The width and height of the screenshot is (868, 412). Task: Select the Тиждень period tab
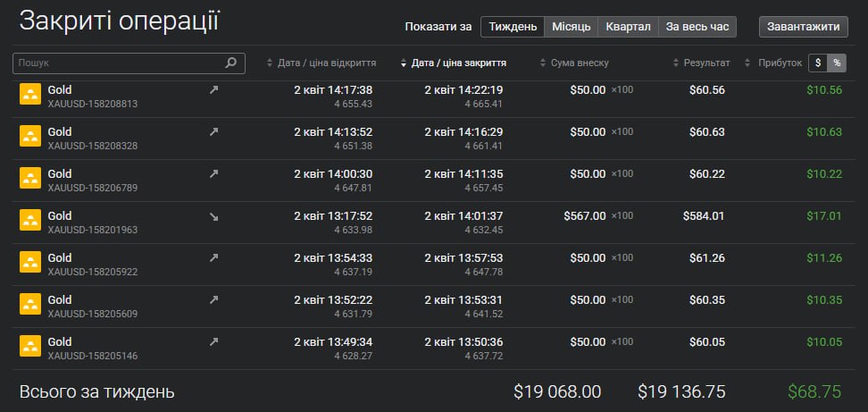point(513,27)
